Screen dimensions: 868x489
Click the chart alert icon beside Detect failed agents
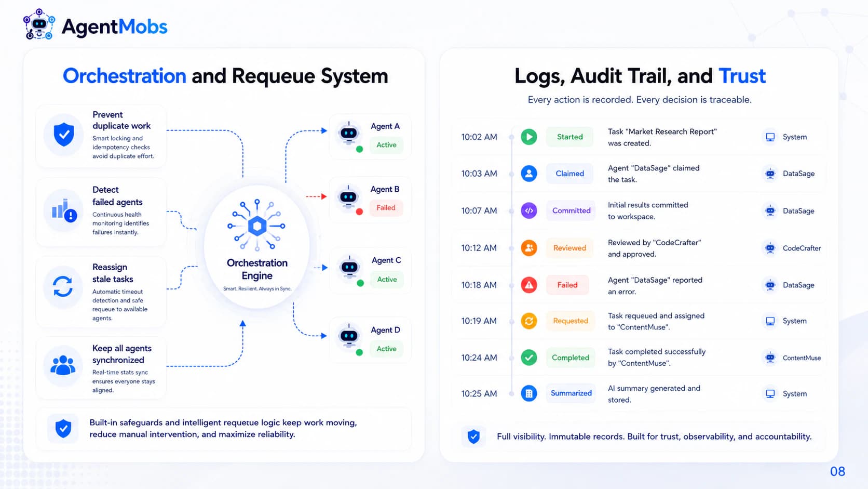64,210
